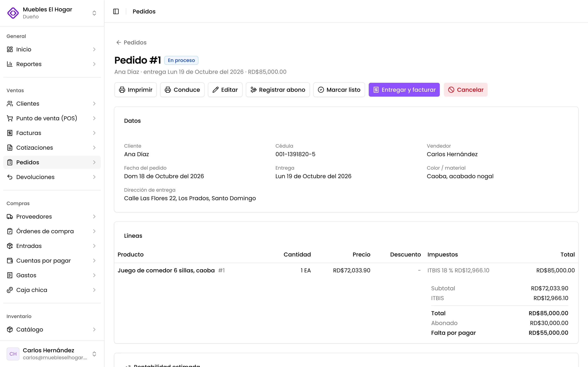Click the shopping cart POS icon
The height and width of the screenshot is (367, 588).
click(10, 118)
